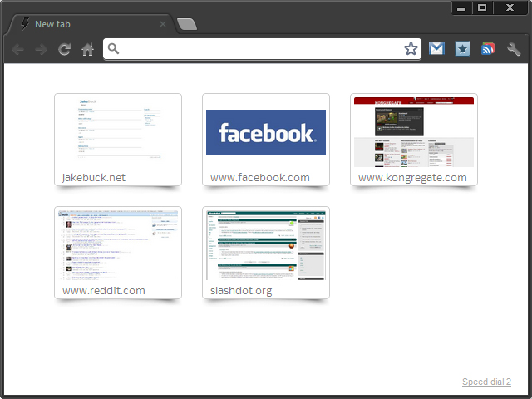
Task: Go to the home page
Action: 87,50
